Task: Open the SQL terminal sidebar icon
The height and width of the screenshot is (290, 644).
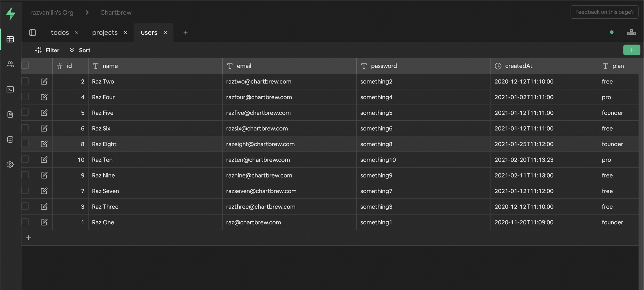Action: pos(10,89)
